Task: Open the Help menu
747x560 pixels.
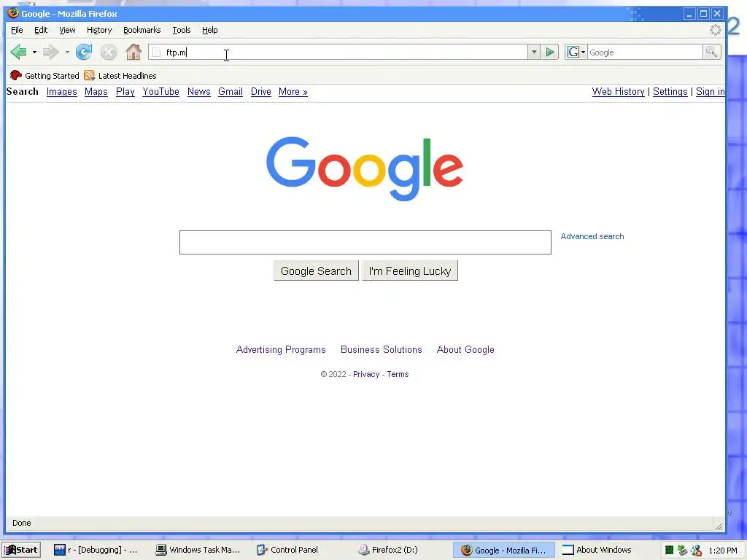Action: click(209, 30)
